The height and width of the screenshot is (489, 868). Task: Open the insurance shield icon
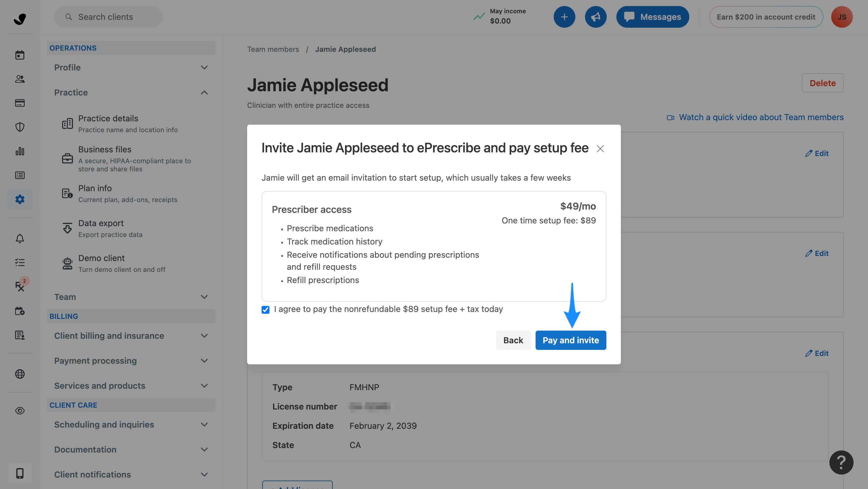pyautogui.click(x=20, y=127)
